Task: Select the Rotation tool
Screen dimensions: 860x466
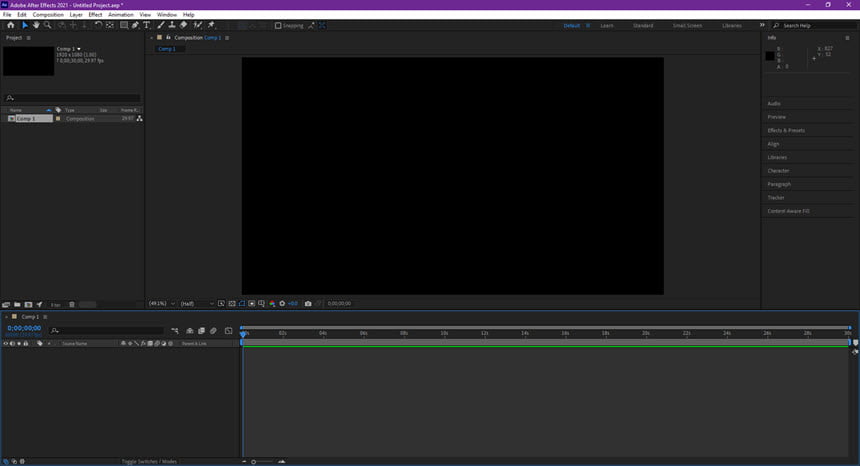Action: pos(98,25)
